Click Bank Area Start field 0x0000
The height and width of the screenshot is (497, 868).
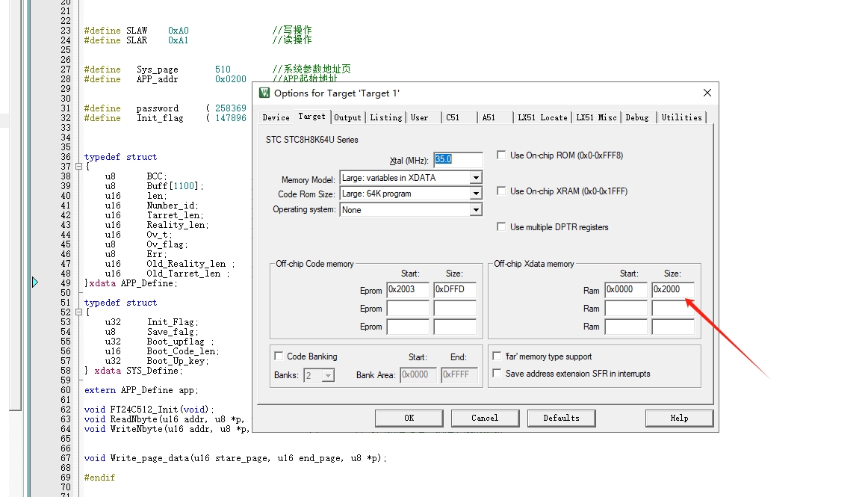[x=418, y=375]
